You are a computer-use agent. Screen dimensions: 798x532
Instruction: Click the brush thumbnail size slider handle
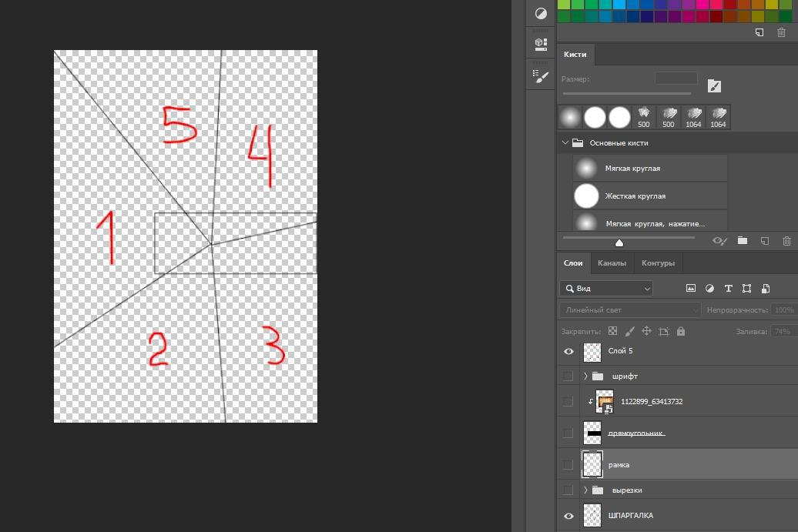[x=619, y=243]
